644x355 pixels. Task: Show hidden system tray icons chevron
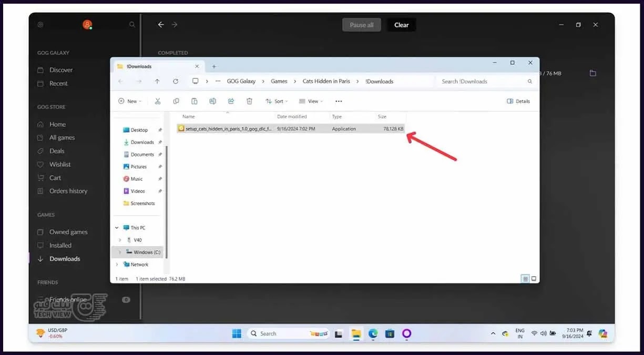tap(493, 333)
